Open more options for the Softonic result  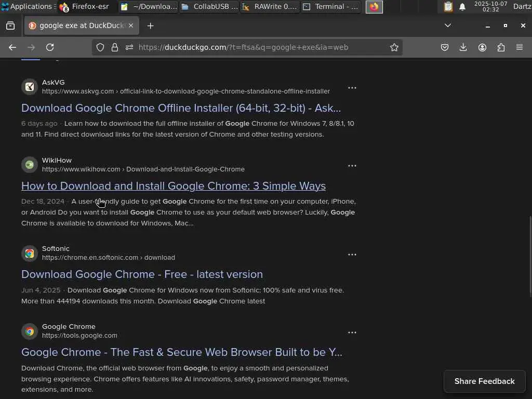coord(352,255)
